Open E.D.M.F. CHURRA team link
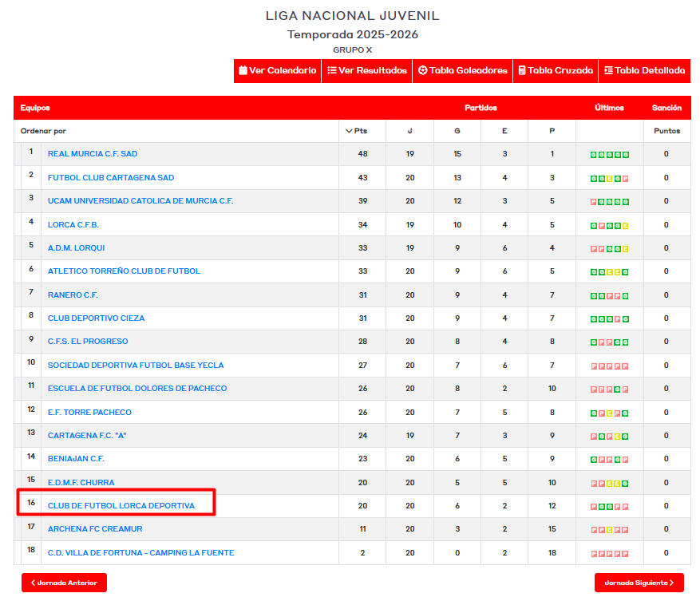The height and width of the screenshot is (601, 700). click(81, 483)
